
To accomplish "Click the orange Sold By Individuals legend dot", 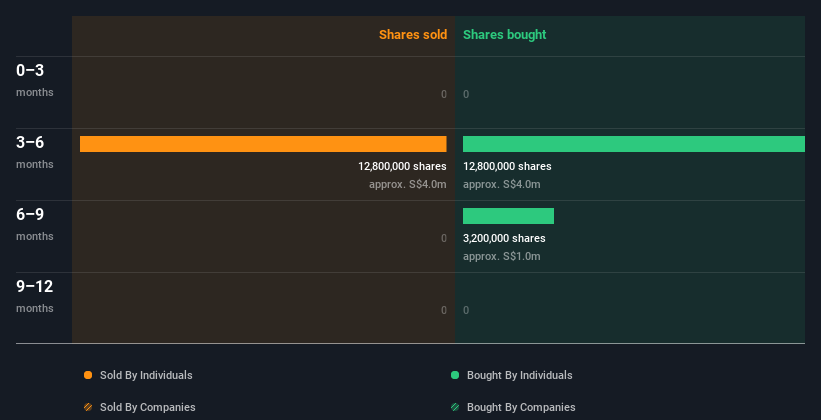I will [88, 375].
